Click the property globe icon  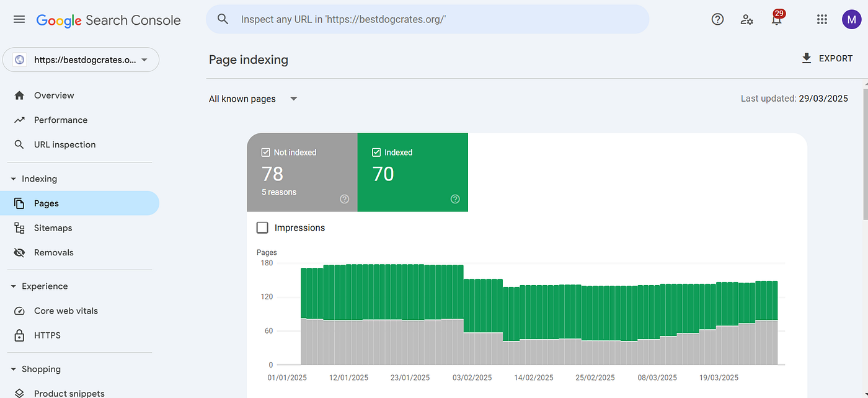pyautogui.click(x=20, y=60)
